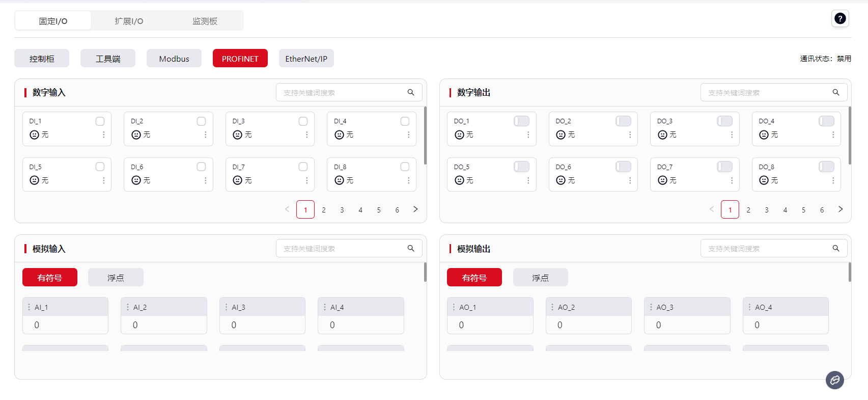Open page 3 of 数字输出 pagination
The height and width of the screenshot is (400, 868).
pos(767,210)
